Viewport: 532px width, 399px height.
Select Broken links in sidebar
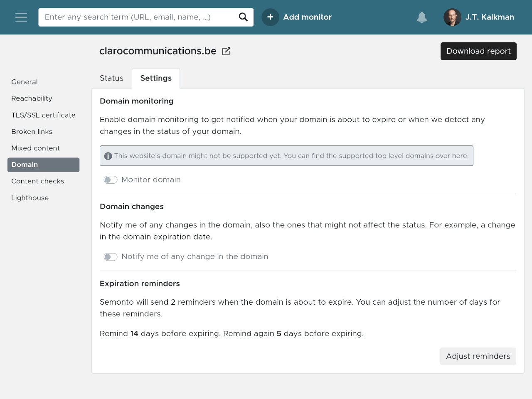[32, 132]
